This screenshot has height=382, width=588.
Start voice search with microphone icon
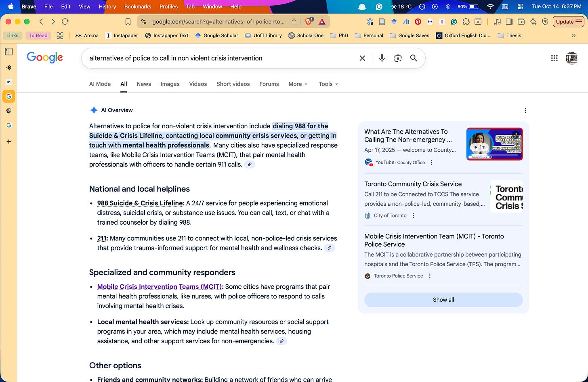click(x=382, y=58)
